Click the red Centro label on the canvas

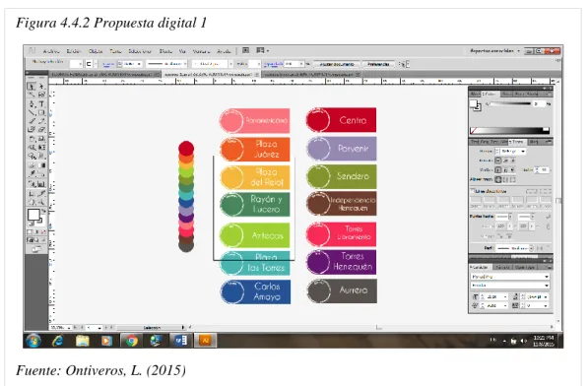tap(341, 120)
